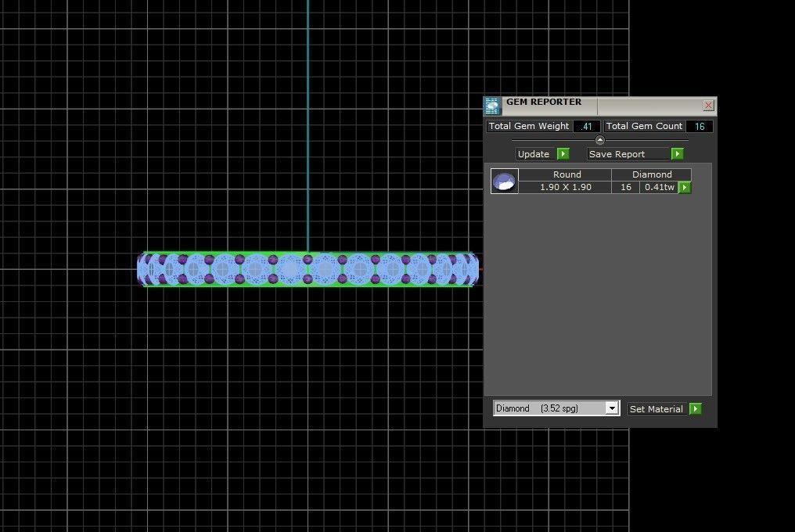Click the Total Gem Weight value .41
The width and height of the screenshot is (795, 532).
click(587, 126)
